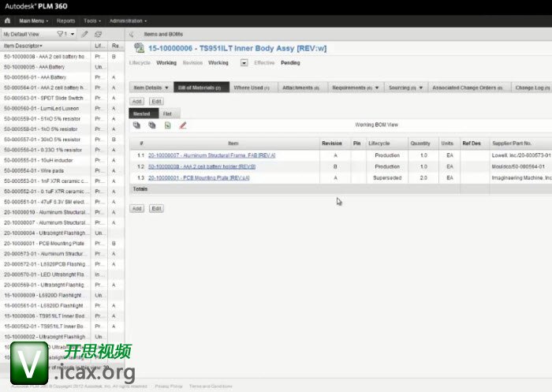Image resolution: width=552 pixels, height=392 pixels.
Task: Click the collapse panel arrow icon
Action: (x=132, y=34)
